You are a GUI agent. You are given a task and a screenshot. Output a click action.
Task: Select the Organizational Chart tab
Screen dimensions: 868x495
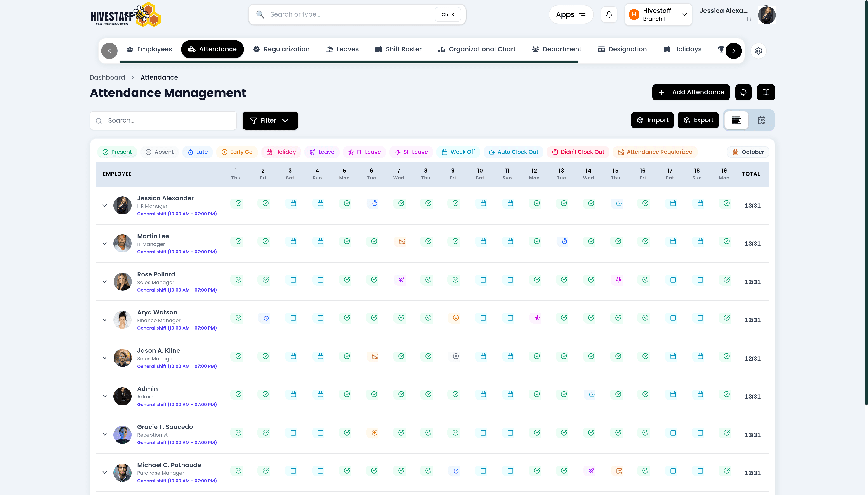pos(476,49)
